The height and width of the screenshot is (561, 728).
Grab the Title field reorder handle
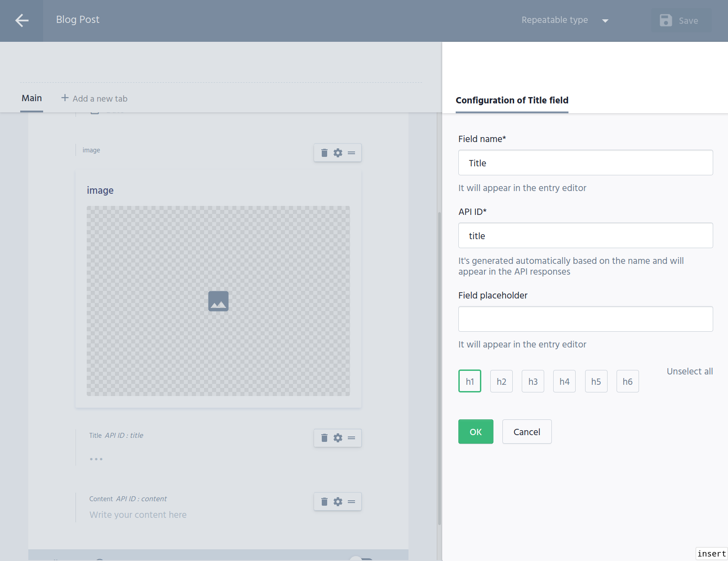(x=351, y=438)
